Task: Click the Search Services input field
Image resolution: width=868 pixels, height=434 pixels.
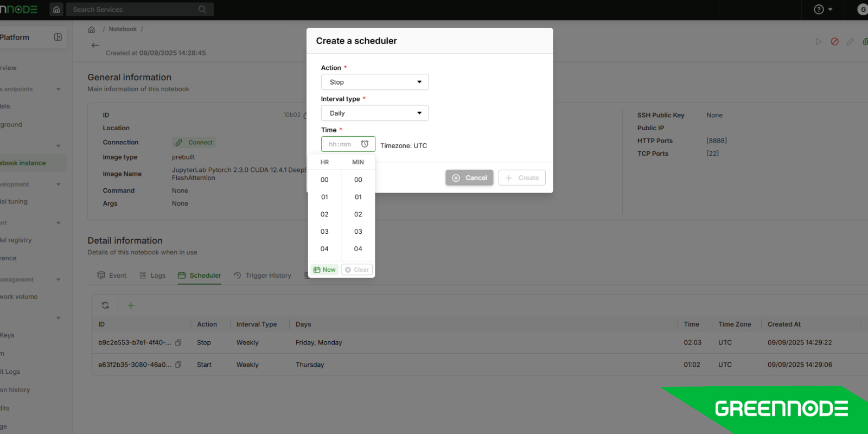Action: (136, 9)
